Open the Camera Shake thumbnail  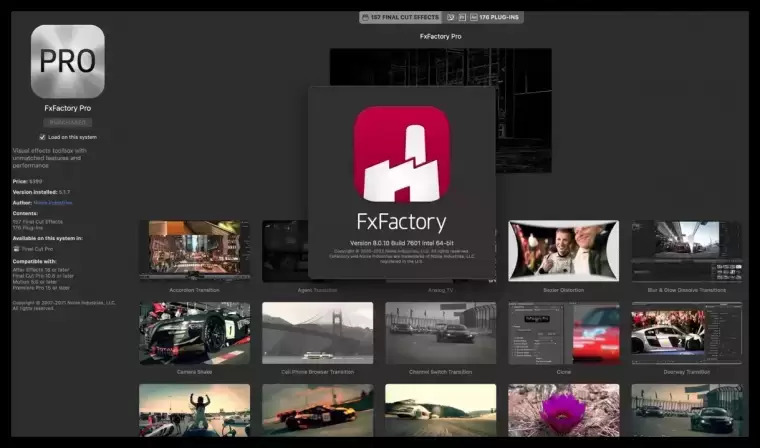(x=194, y=333)
